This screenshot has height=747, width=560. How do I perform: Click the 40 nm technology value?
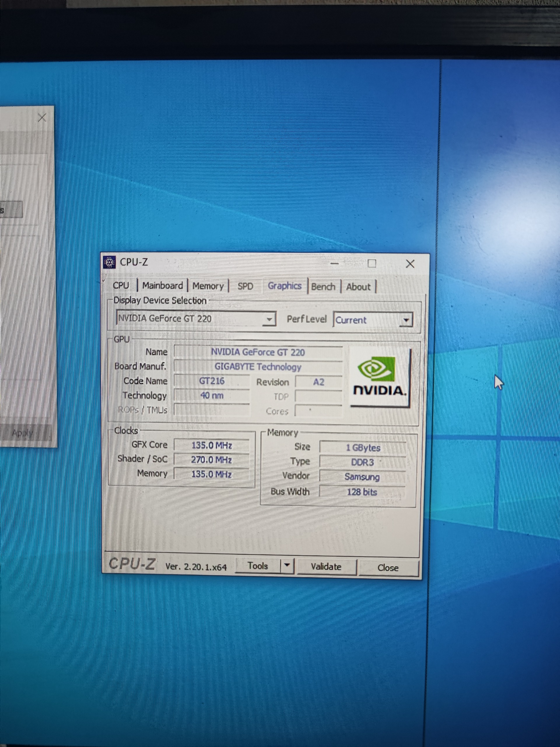tap(212, 395)
